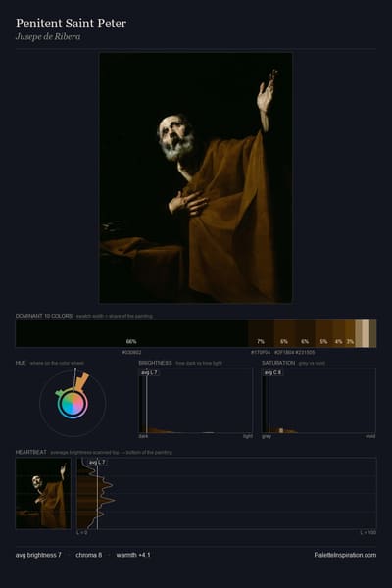Click the small painting thumbnail beside heartbeat chart

click(x=43, y=493)
